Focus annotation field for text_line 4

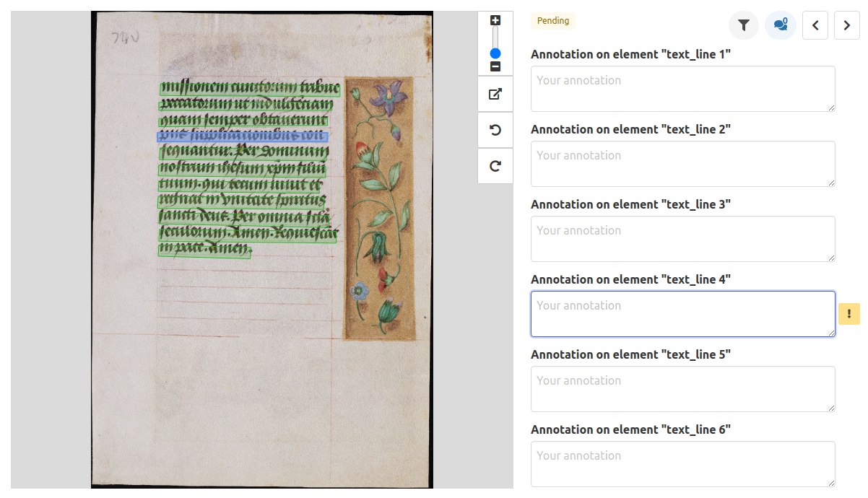click(x=683, y=314)
